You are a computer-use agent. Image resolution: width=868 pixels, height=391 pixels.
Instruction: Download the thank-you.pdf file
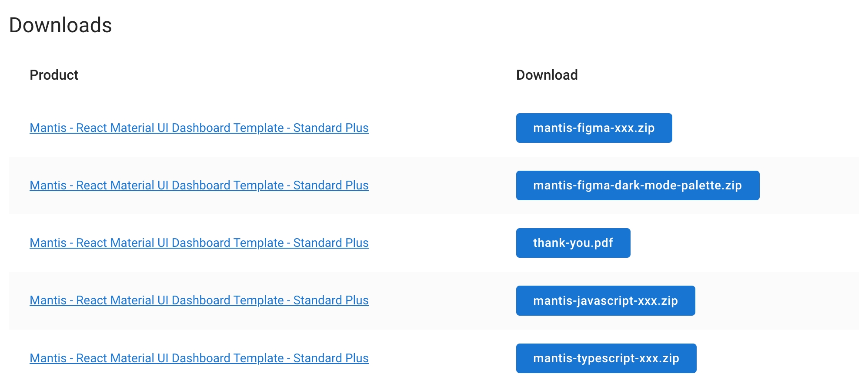(x=573, y=243)
